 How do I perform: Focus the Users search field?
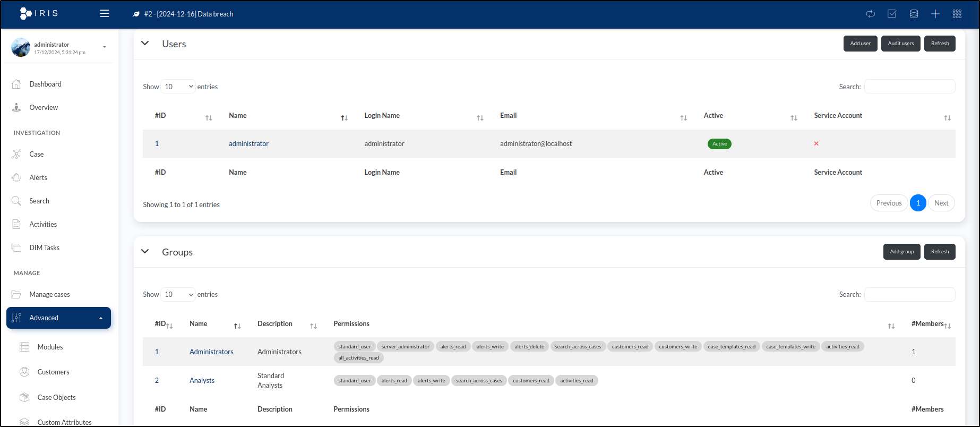click(x=910, y=87)
